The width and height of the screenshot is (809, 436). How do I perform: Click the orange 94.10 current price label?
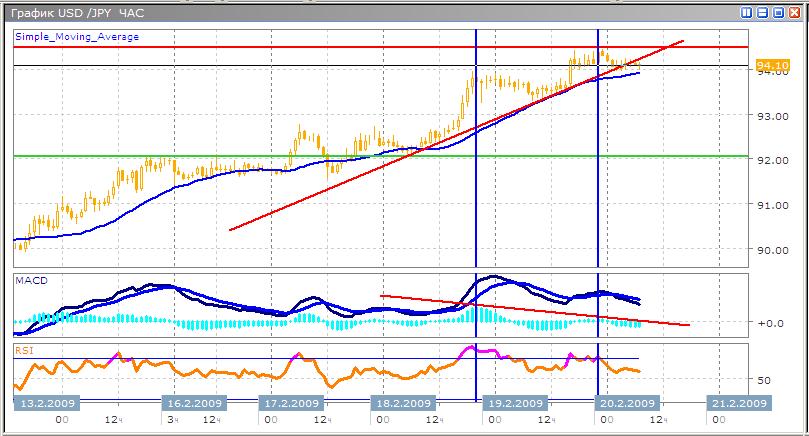pyautogui.click(x=769, y=67)
